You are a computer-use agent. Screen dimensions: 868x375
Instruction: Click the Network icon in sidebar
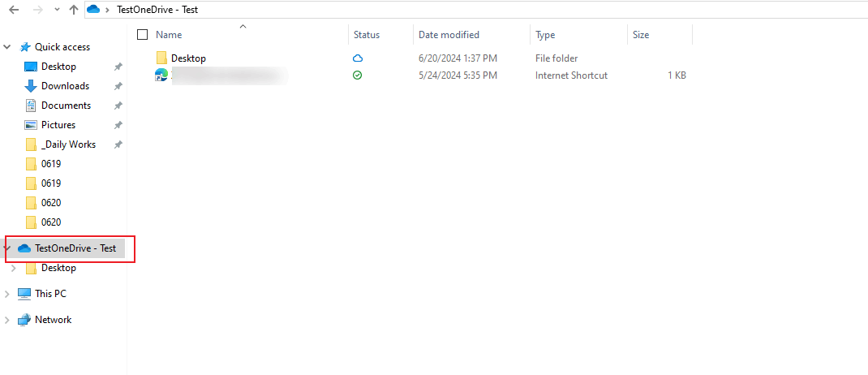(x=24, y=320)
